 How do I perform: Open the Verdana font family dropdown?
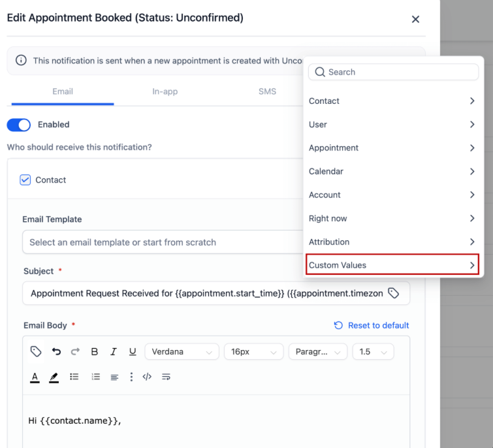182,351
